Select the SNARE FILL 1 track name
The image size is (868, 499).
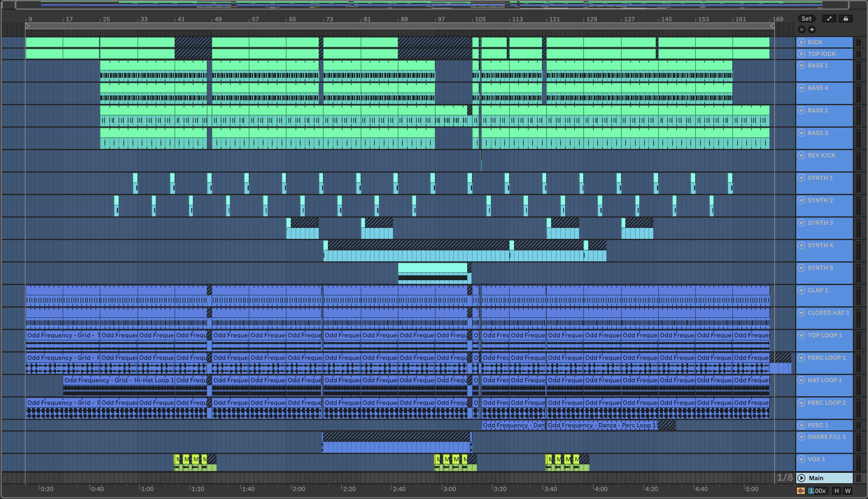[x=827, y=437]
